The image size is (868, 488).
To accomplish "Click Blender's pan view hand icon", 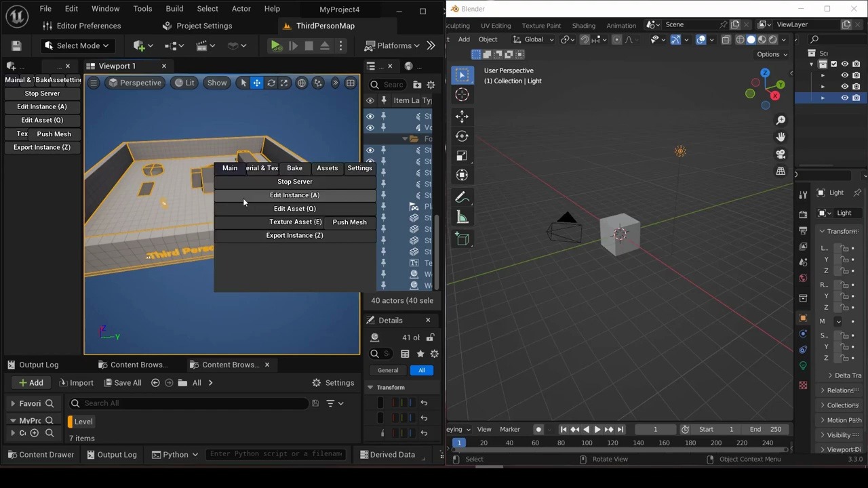I will (x=781, y=137).
